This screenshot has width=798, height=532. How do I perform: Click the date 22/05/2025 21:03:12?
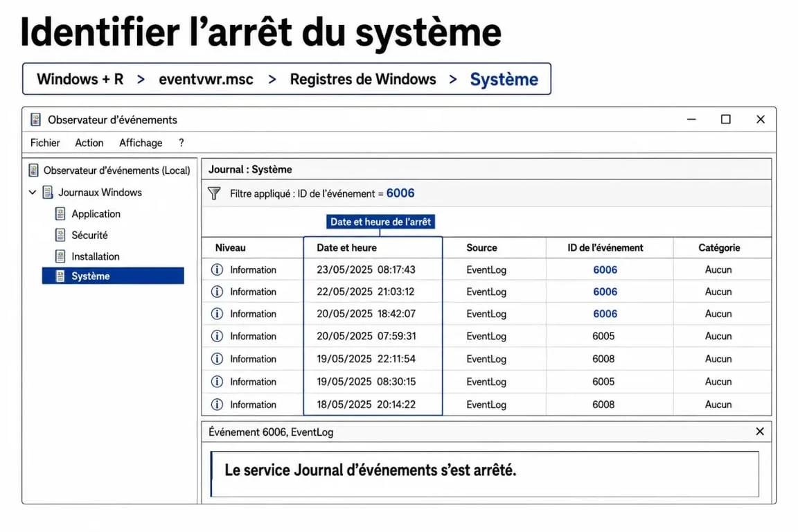(366, 292)
